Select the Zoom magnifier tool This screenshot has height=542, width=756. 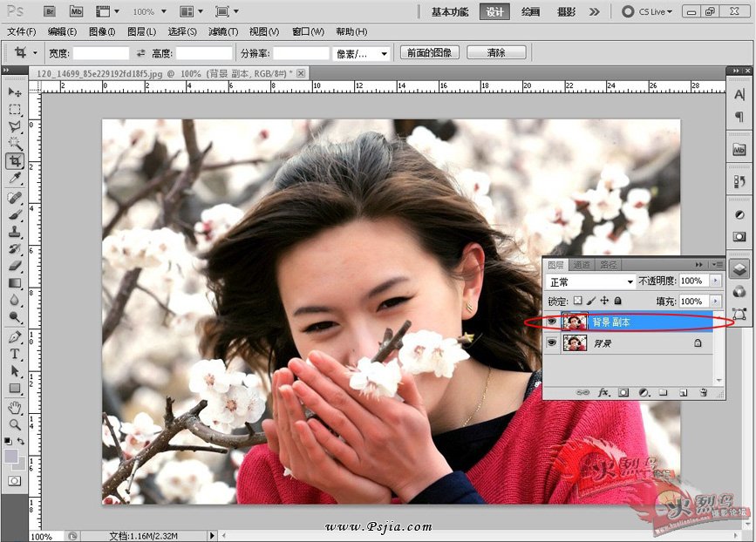coord(15,424)
